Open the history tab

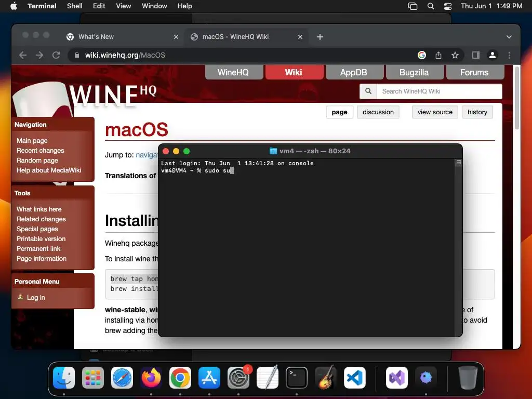pyautogui.click(x=477, y=112)
